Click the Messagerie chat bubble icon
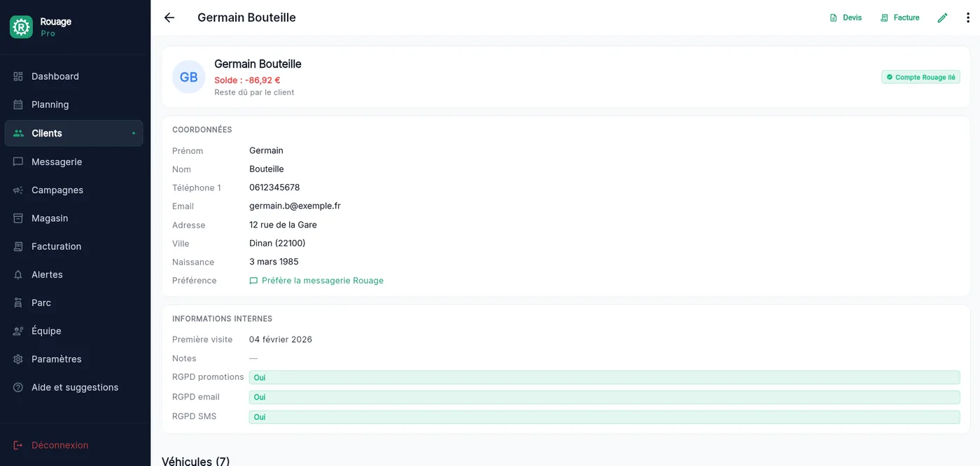The height and width of the screenshot is (466, 980). [x=18, y=162]
